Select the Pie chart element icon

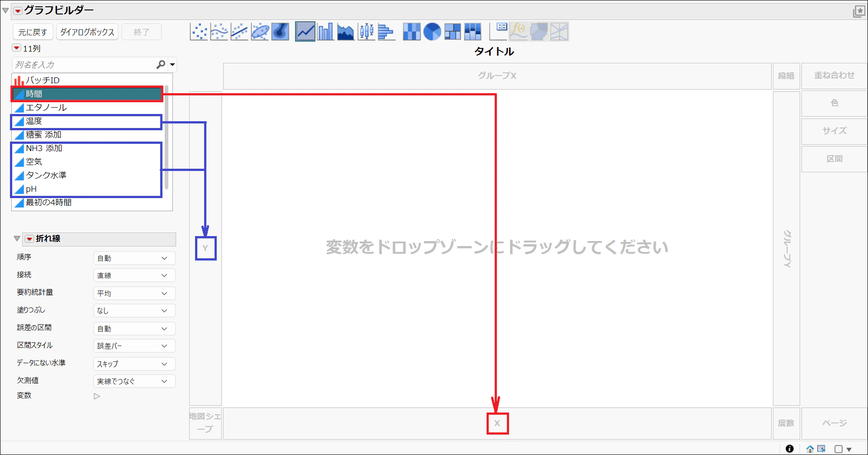pyautogui.click(x=432, y=32)
